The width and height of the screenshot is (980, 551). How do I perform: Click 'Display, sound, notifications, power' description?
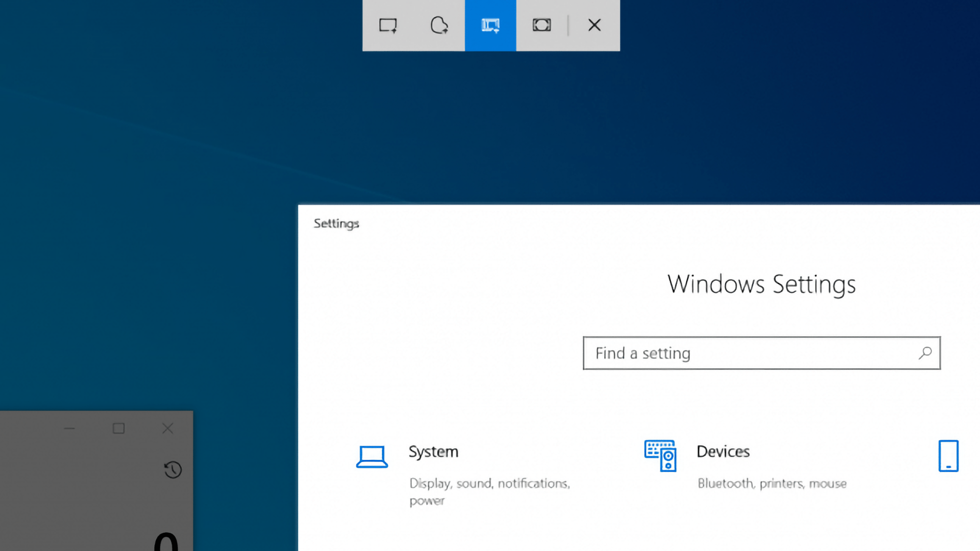coord(490,492)
